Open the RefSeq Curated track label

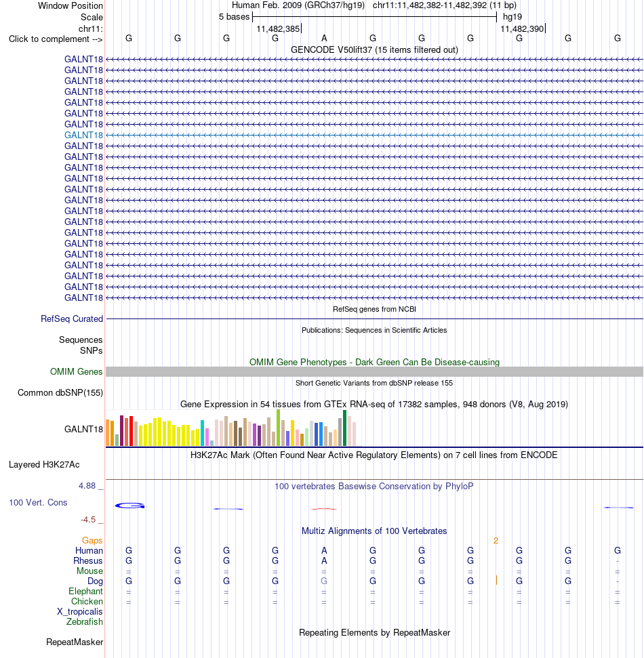click(x=72, y=319)
